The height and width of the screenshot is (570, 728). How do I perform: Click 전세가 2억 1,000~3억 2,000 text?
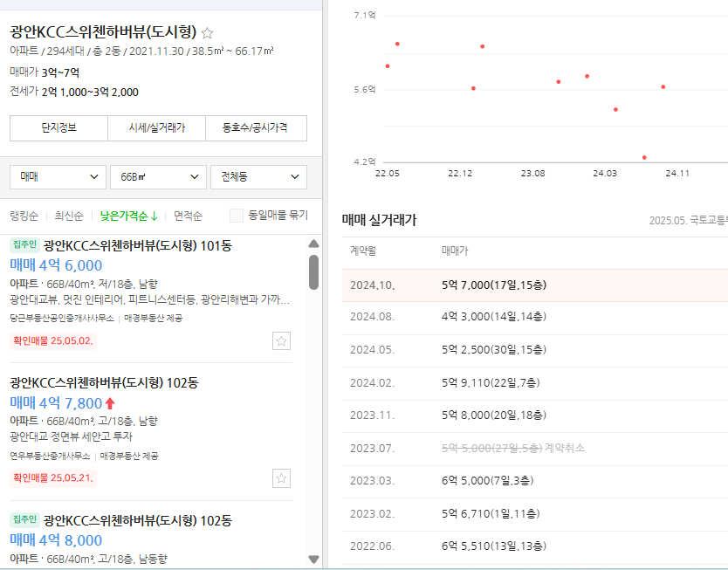point(74,92)
